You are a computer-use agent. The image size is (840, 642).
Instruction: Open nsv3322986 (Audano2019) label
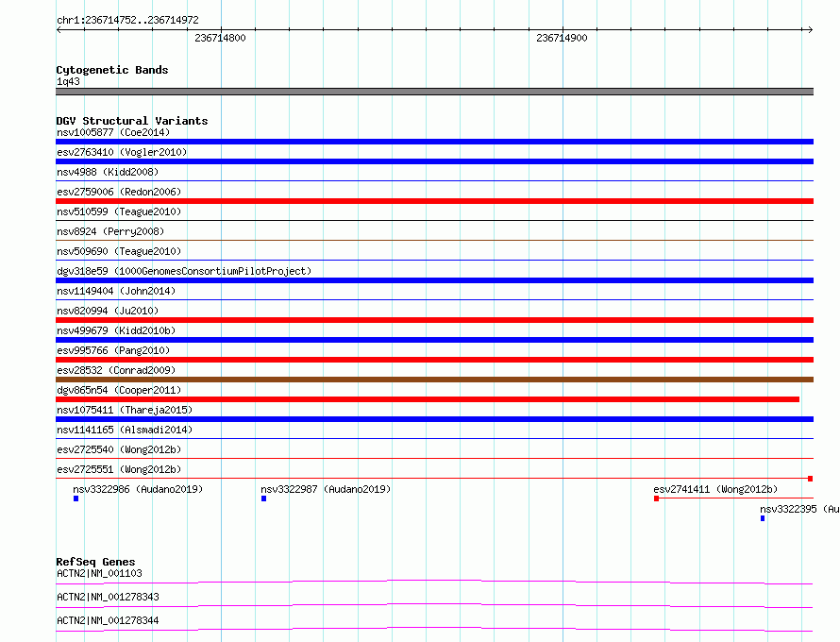[138, 489]
